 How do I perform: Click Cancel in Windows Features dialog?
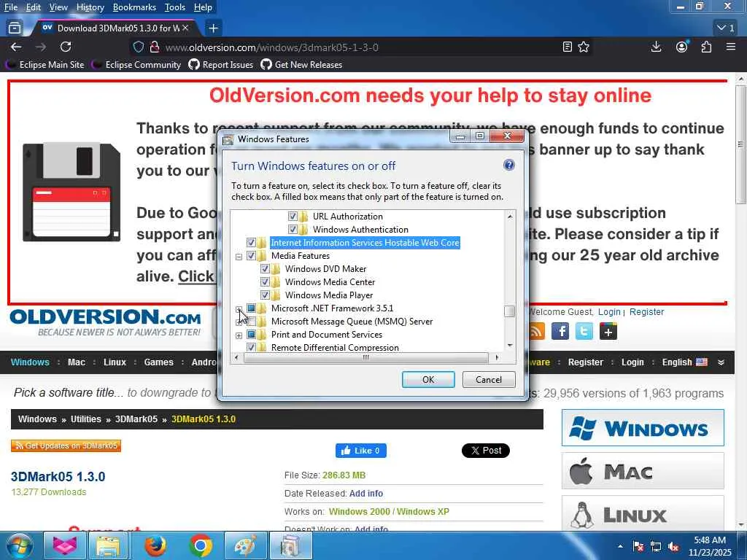489,379
